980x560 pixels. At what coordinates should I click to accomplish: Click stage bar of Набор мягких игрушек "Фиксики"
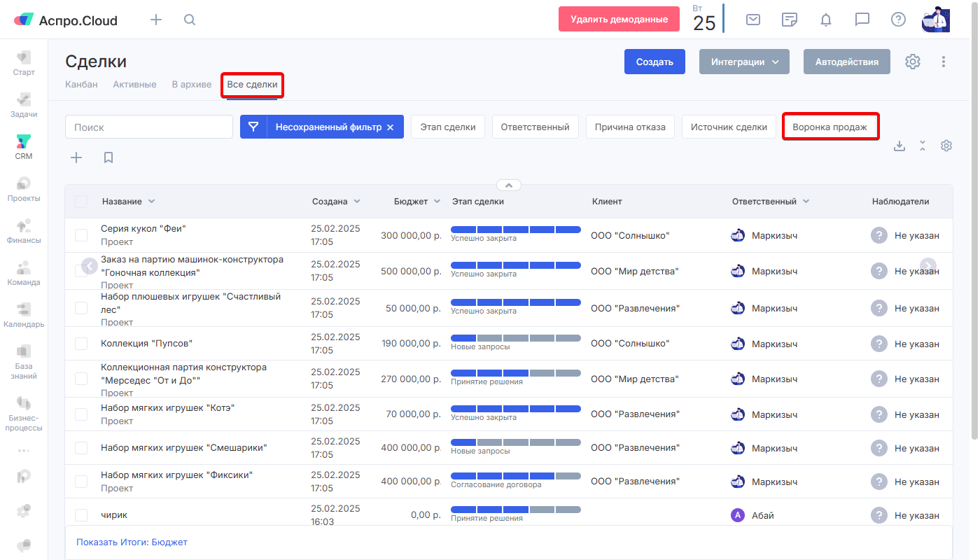(x=515, y=476)
